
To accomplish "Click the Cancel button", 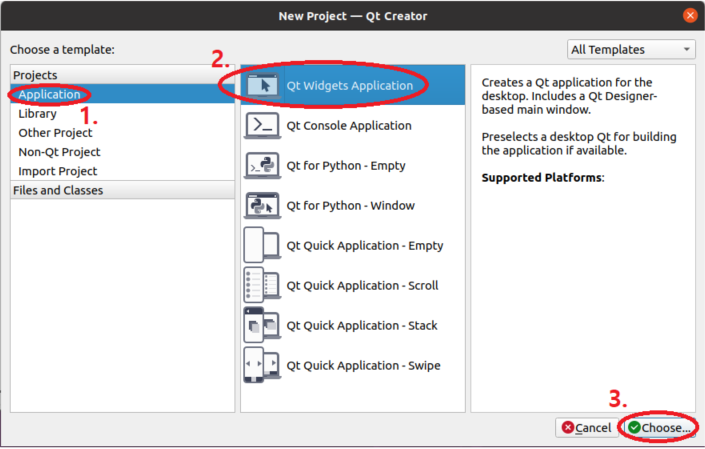I will click(x=587, y=427).
